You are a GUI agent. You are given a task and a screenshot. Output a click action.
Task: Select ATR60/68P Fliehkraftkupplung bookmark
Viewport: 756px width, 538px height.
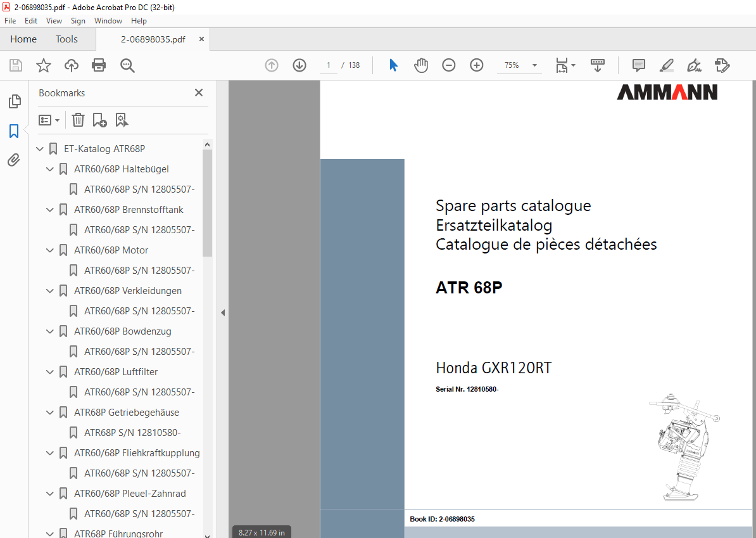(x=137, y=452)
